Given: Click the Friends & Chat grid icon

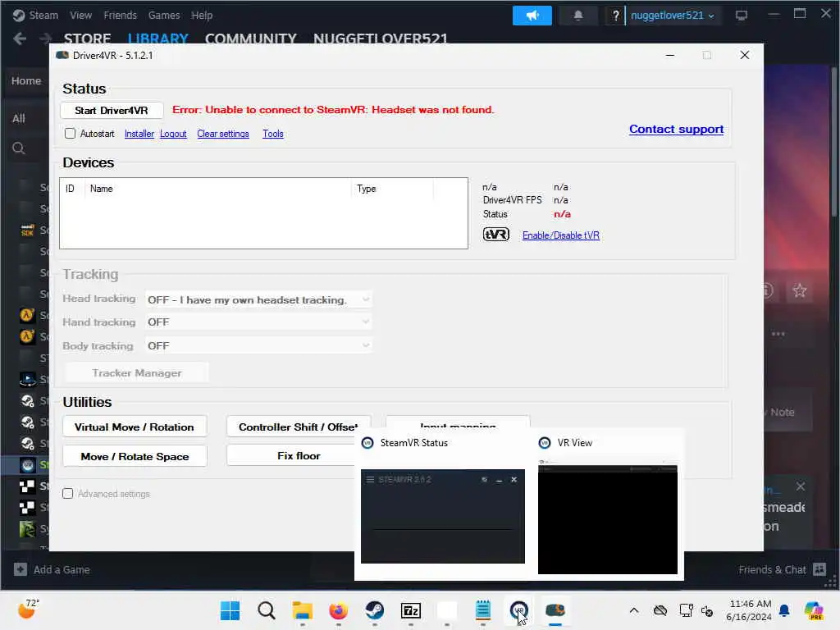Looking at the screenshot, I should click(819, 569).
